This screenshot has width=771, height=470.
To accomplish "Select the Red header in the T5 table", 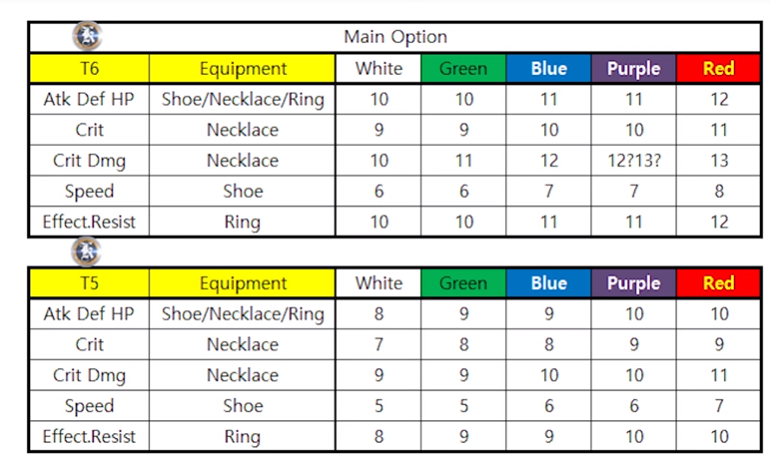I will click(x=718, y=283).
